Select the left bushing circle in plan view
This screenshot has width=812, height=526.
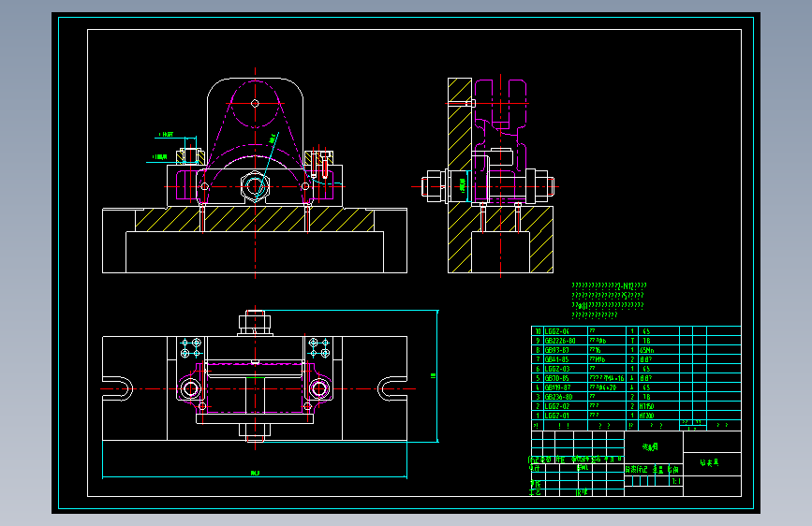pyautogui.click(x=190, y=388)
